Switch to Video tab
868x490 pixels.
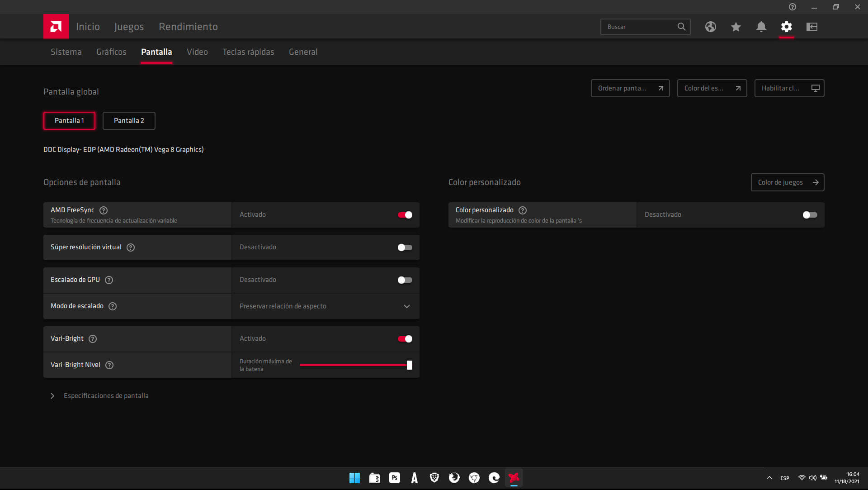[197, 52]
